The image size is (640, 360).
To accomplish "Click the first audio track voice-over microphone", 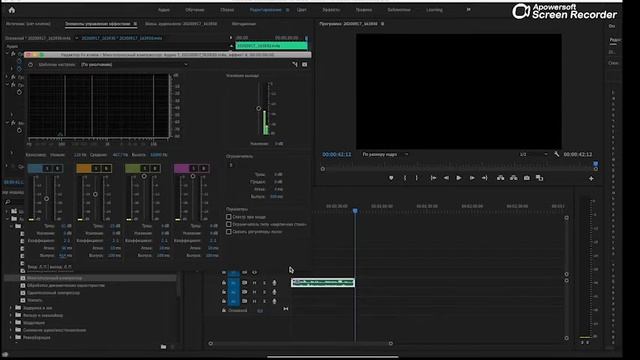I will click(x=274, y=282).
